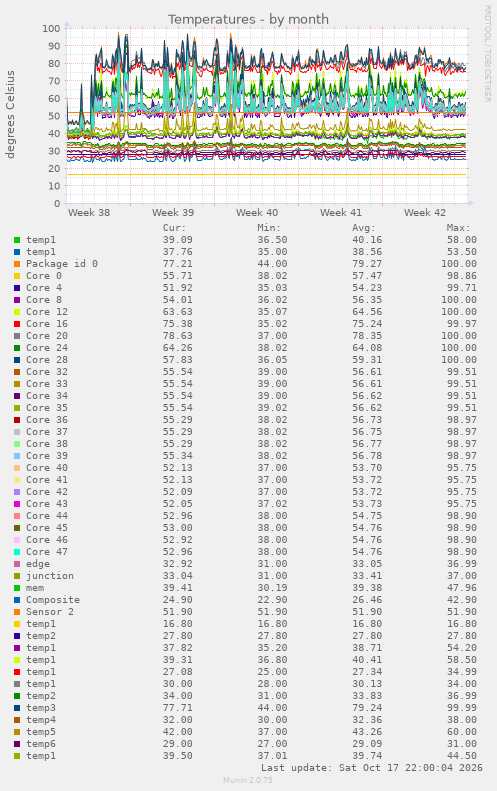
Task: Click Package id 0 current value 77.21
Action: click(x=178, y=264)
